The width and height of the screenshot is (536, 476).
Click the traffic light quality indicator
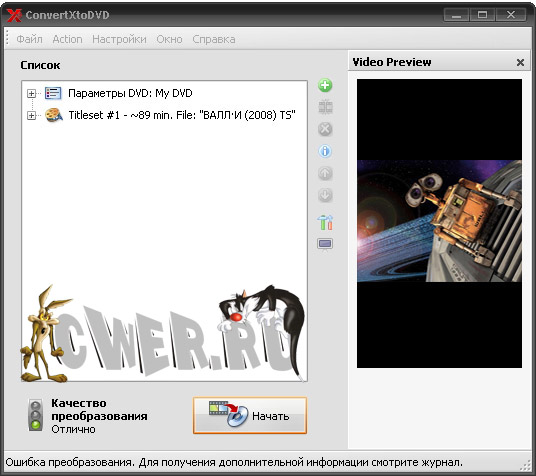pyautogui.click(x=35, y=415)
